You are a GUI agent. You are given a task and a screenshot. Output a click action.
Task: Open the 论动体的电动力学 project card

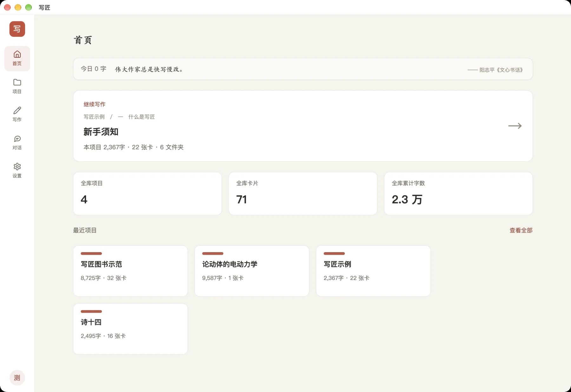(x=252, y=271)
